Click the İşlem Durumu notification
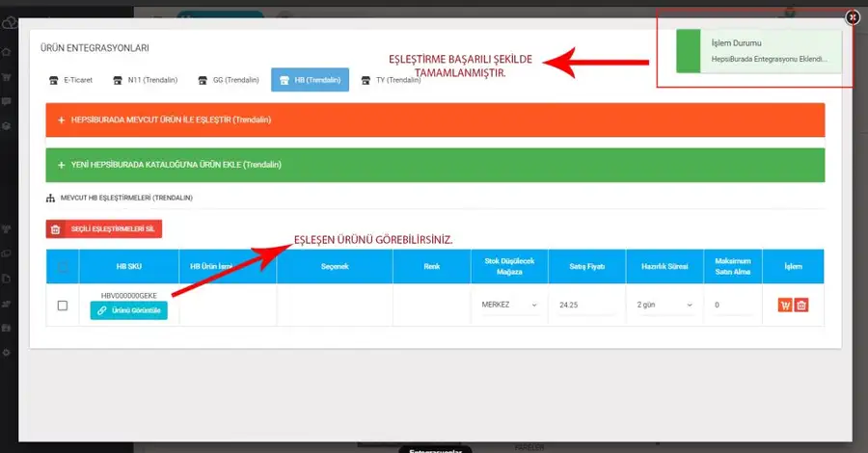The width and height of the screenshot is (868, 453). (759, 51)
